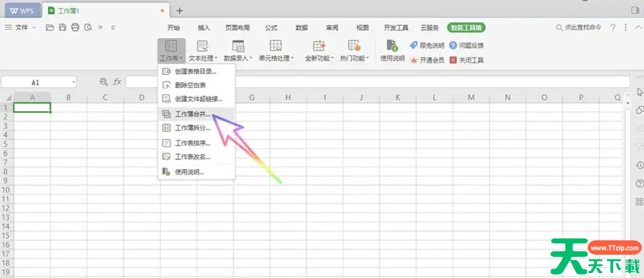The height and width of the screenshot is (278, 644).
Task: Switch to the 页面布局 tab
Action: click(x=237, y=28)
